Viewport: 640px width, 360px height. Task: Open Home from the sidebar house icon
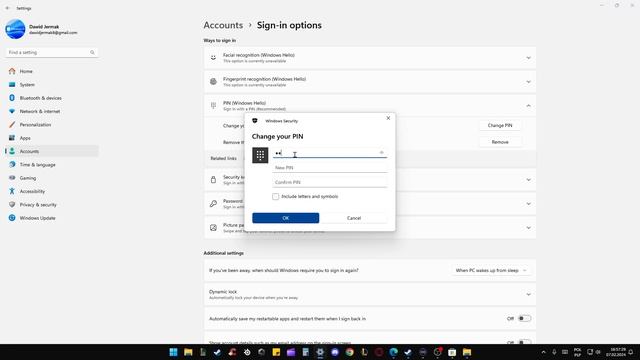click(x=12, y=71)
